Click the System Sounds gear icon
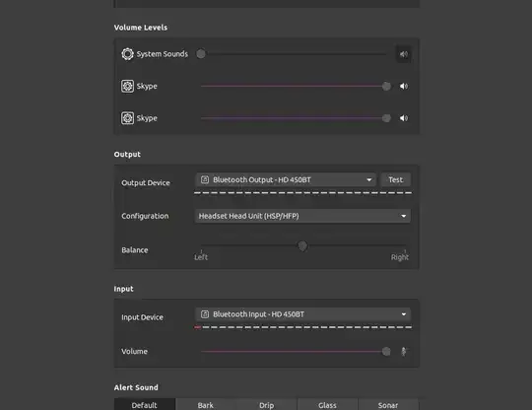This screenshot has height=410, width=532. (127, 54)
